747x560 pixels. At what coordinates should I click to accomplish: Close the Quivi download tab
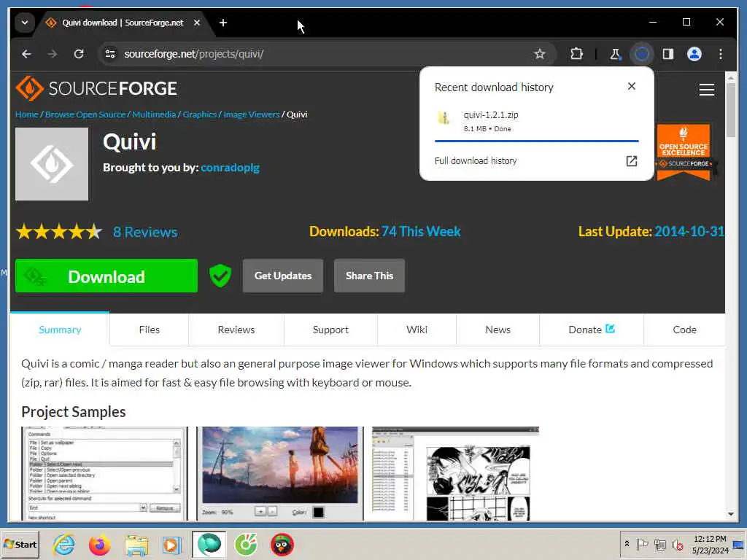tap(197, 23)
